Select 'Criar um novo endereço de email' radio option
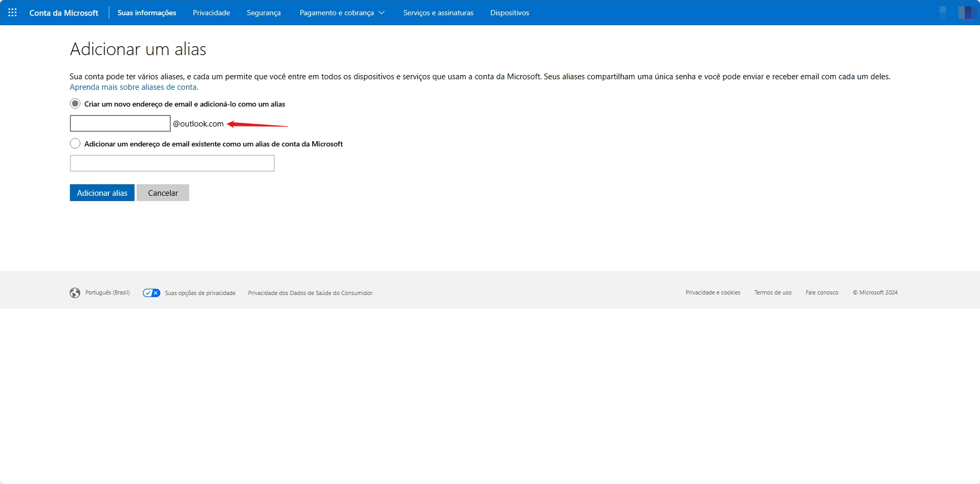The height and width of the screenshot is (484, 980). (75, 104)
